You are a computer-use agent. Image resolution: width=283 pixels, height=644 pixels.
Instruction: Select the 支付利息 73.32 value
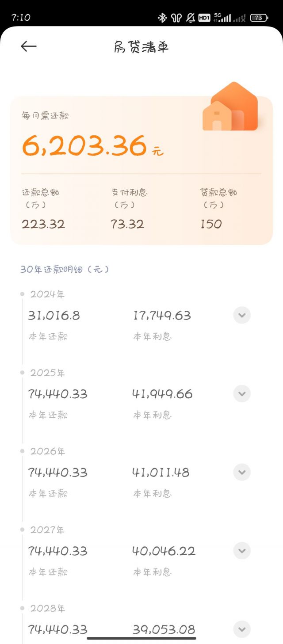(x=127, y=224)
